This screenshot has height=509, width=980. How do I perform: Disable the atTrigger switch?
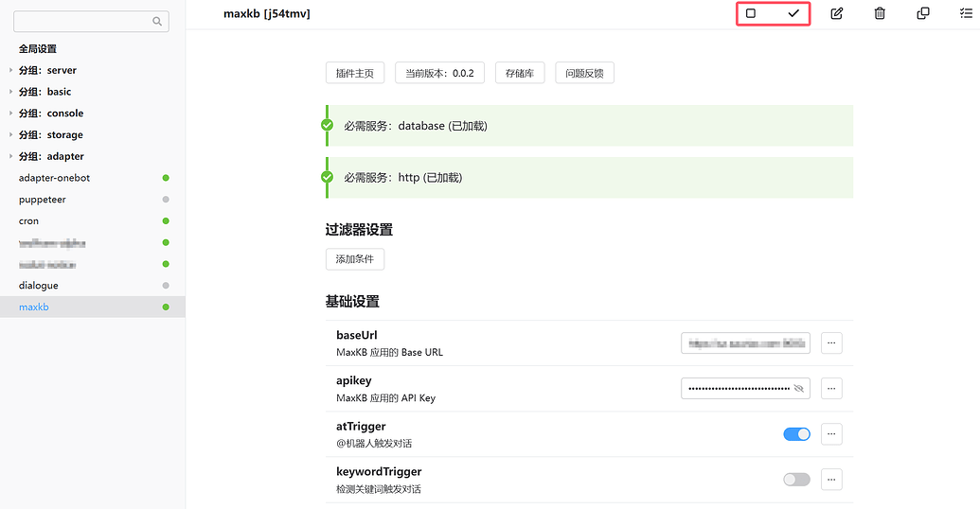[797, 434]
